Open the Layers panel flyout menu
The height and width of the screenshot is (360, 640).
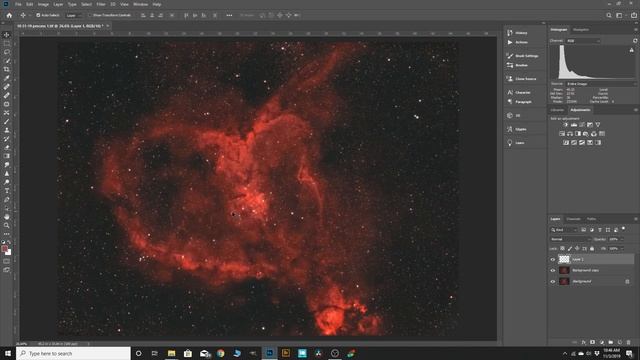(636, 219)
